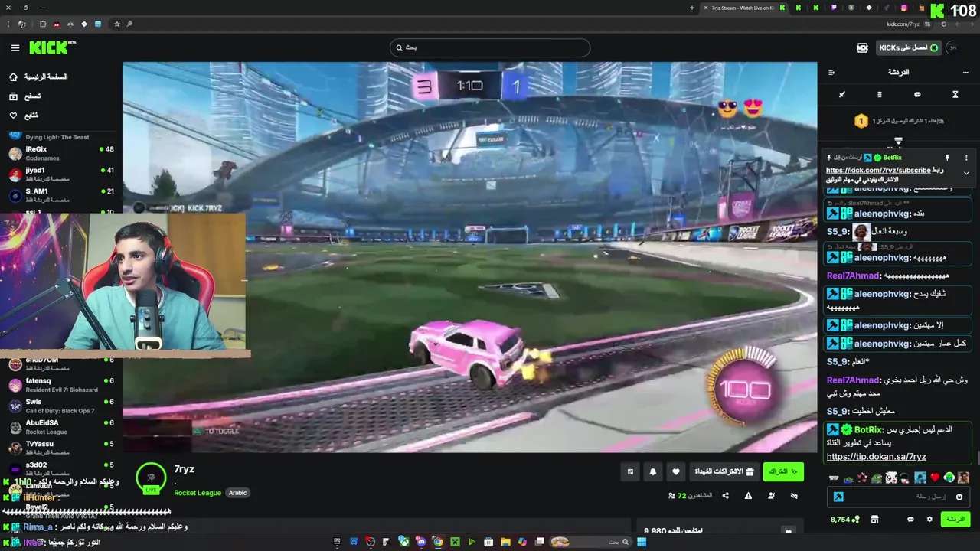Toggle channel notifications bell
This screenshot has width=980, height=551.
point(653,471)
